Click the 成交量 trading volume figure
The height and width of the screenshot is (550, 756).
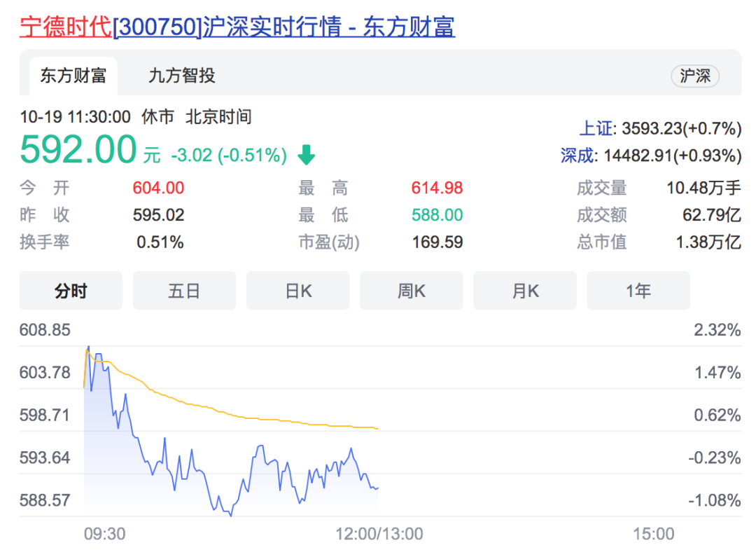[x=703, y=188]
